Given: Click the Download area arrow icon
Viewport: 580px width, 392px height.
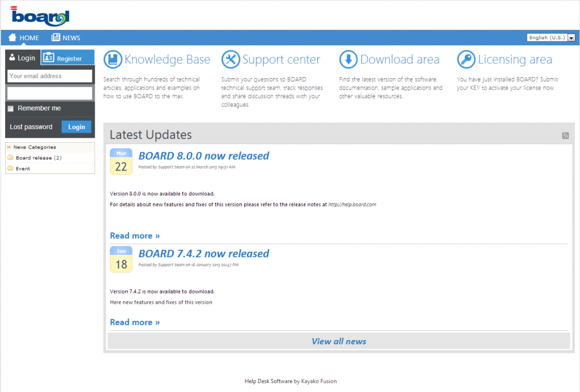Looking at the screenshot, I should tap(348, 59).
